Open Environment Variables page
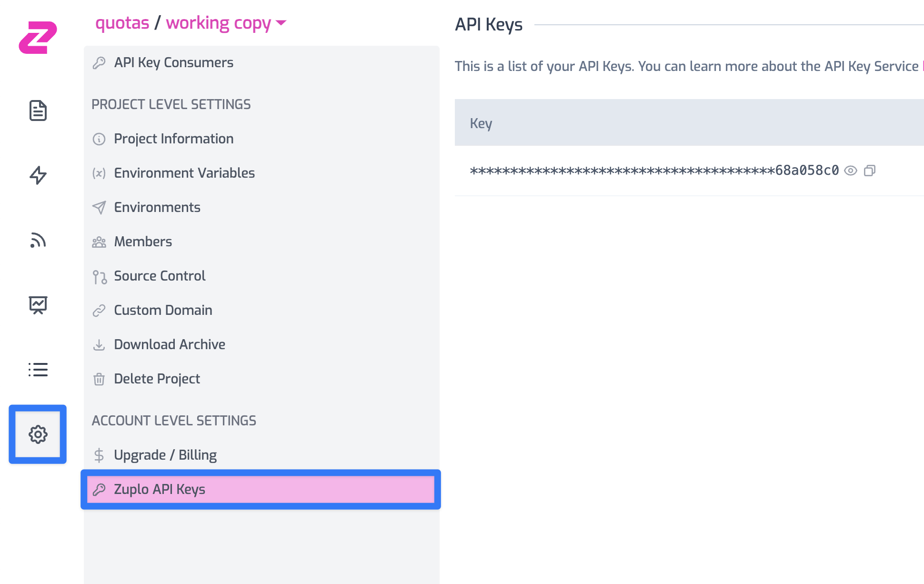 tap(184, 173)
